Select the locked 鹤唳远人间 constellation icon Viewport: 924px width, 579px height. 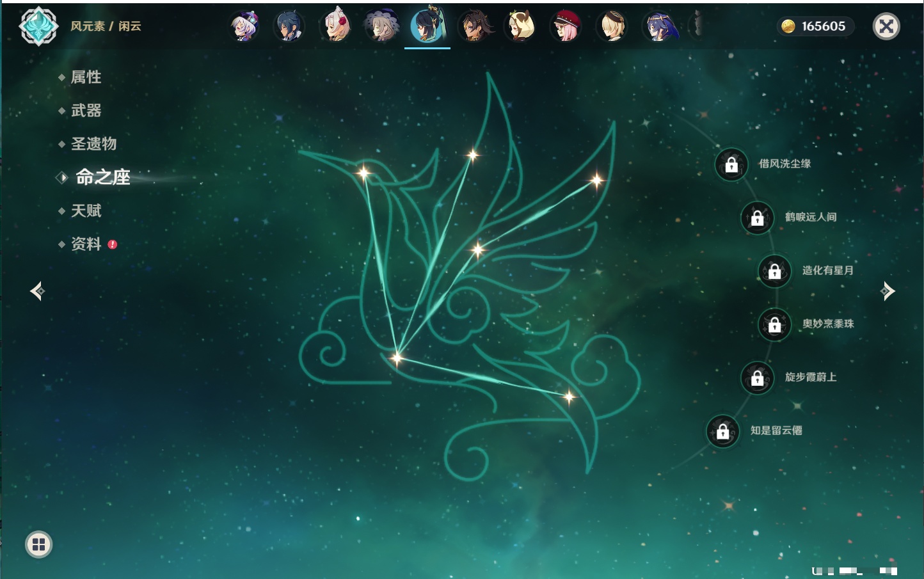pyautogui.click(x=757, y=218)
